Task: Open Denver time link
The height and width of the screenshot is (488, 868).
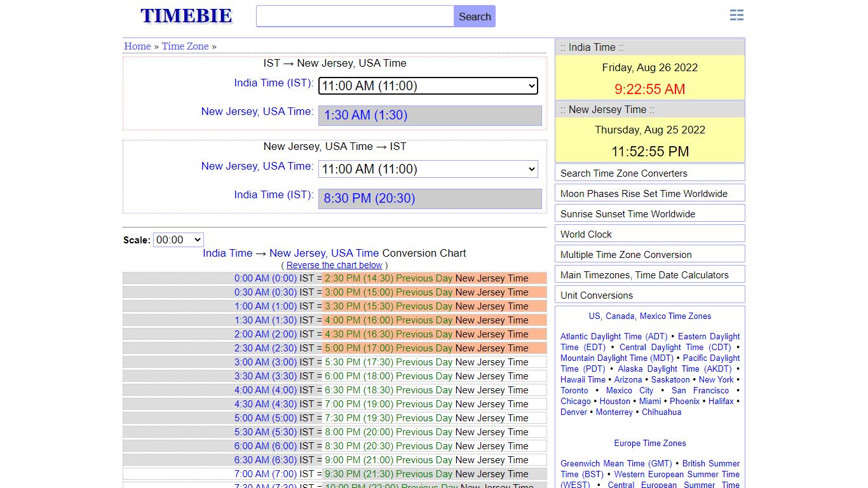Action: 574,412
